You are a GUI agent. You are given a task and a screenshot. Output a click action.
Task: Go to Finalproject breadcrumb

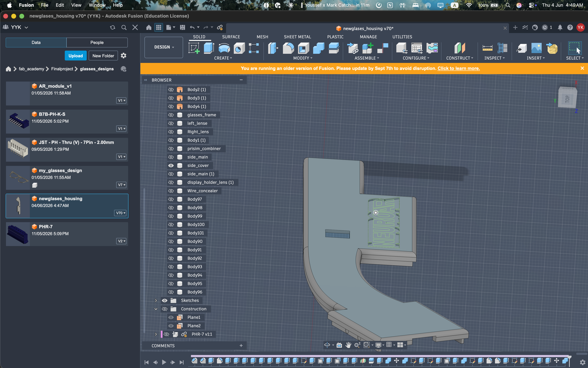coord(62,69)
